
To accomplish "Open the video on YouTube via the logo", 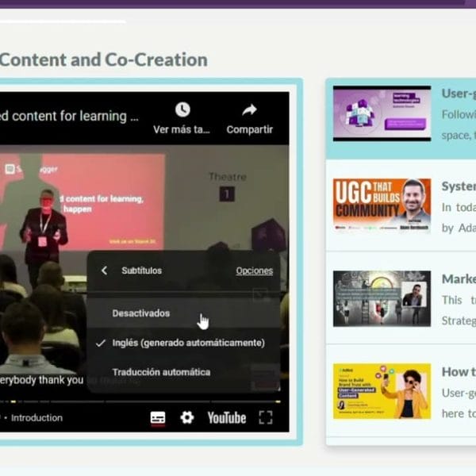I will [x=227, y=418].
